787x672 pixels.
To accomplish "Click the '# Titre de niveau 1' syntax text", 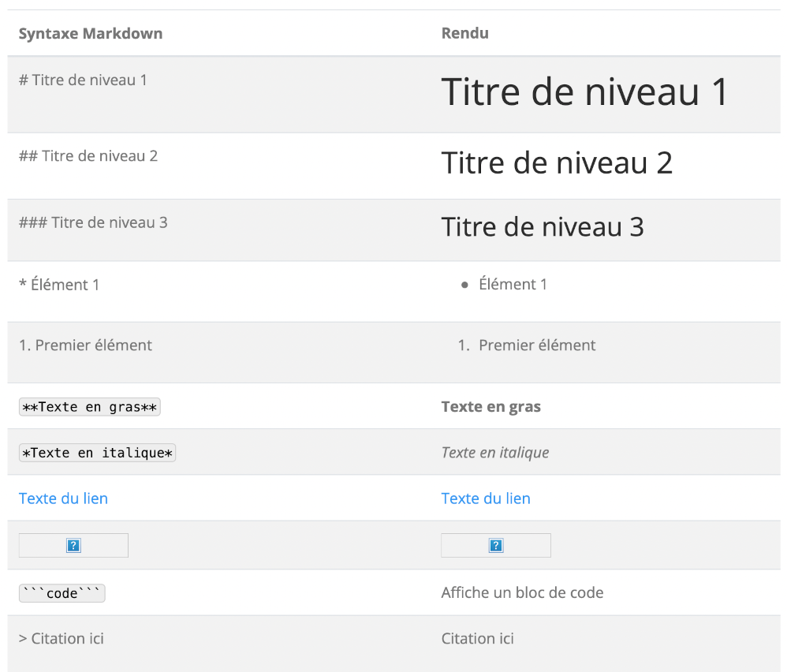I will pos(83,80).
